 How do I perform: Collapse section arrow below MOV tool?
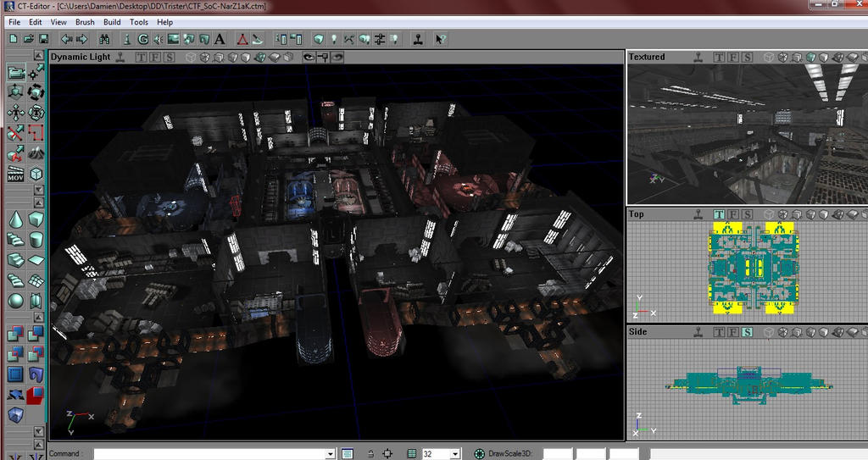tap(38, 190)
